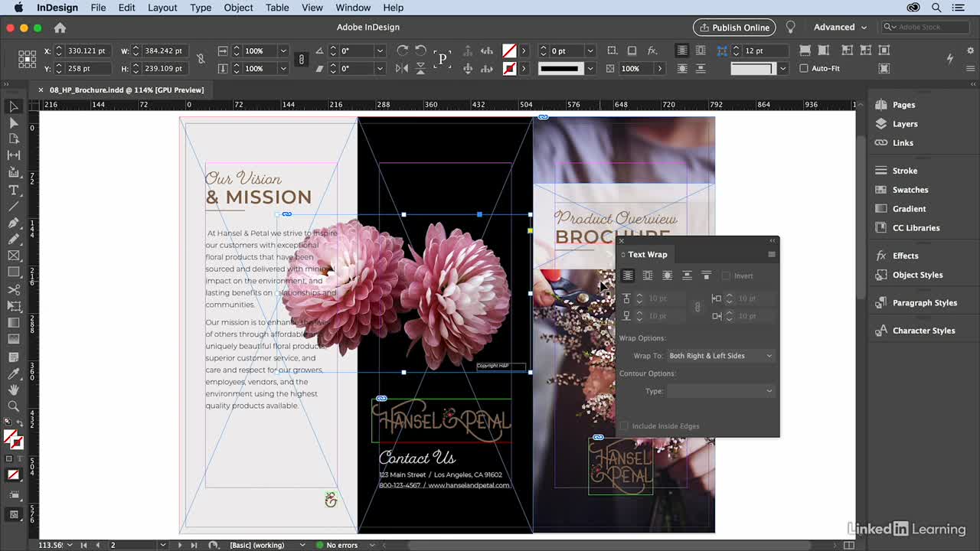Open the effects fx button in control bar
The width and height of the screenshot is (980, 551).
click(x=652, y=51)
